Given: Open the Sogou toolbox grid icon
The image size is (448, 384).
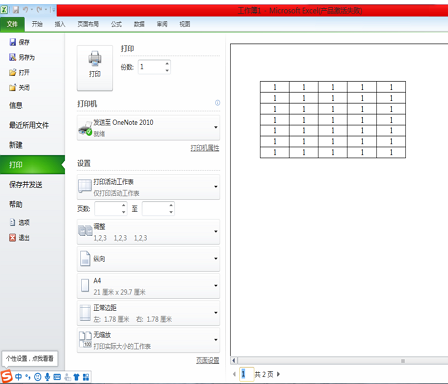Looking at the screenshot, I should point(86,377).
